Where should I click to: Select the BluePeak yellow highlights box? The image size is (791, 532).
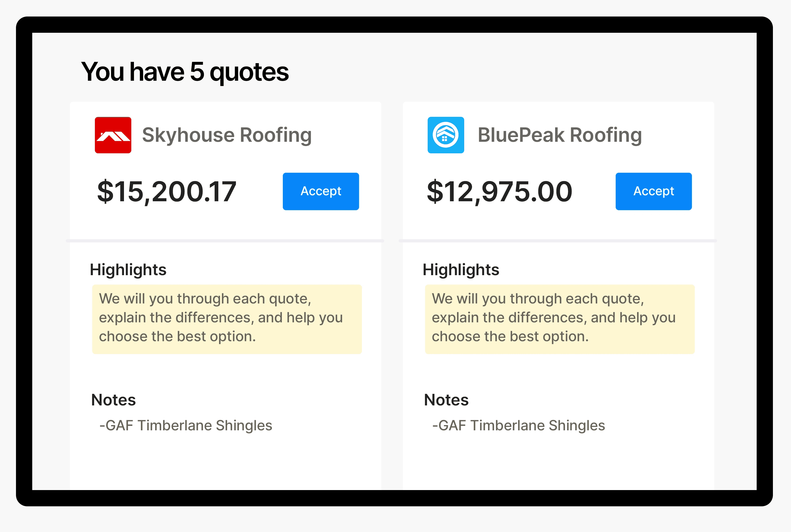tap(560, 319)
